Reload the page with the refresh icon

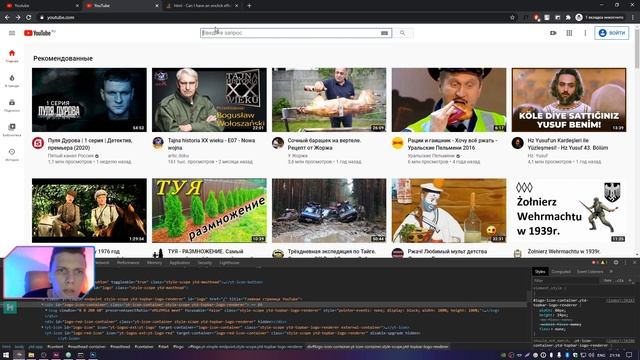point(29,18)
